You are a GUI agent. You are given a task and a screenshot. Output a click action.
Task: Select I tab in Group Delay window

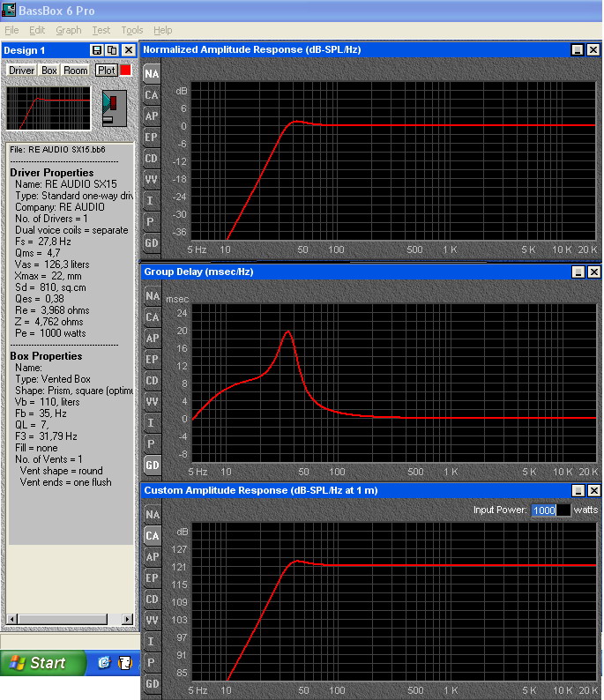click(x=153, y=423)
